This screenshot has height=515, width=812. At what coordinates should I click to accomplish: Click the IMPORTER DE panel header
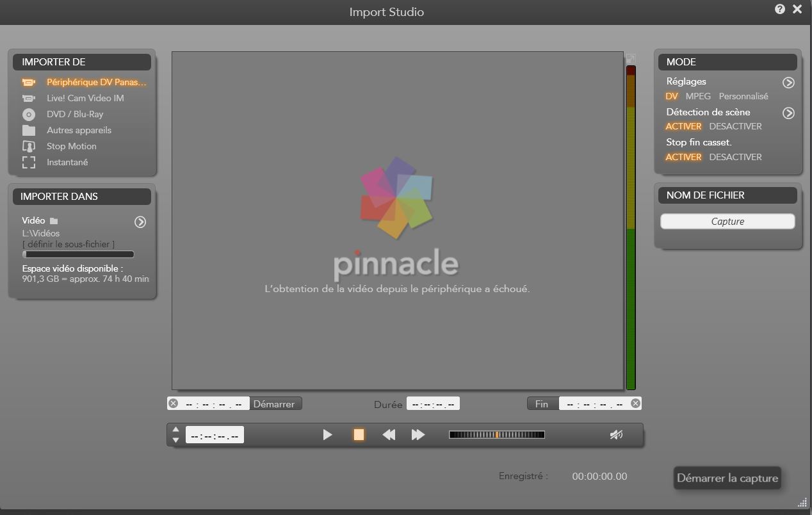click(x=82, y=62)
